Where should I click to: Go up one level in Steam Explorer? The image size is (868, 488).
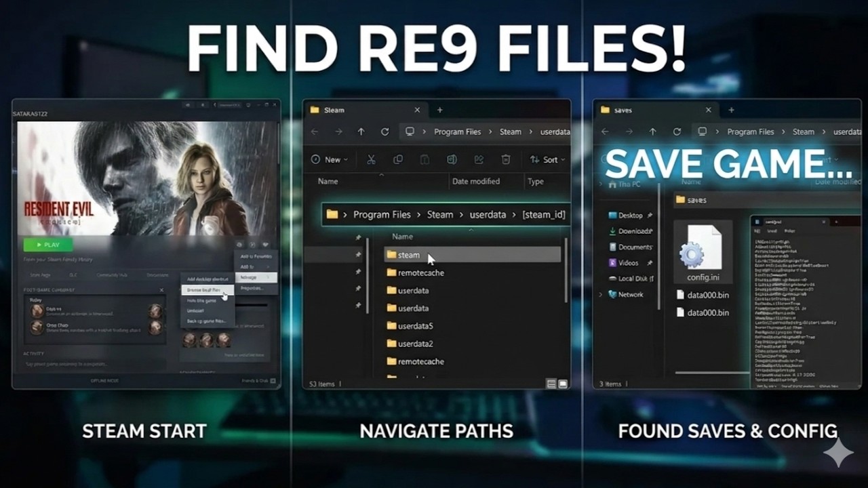click(x=361, y=132)
